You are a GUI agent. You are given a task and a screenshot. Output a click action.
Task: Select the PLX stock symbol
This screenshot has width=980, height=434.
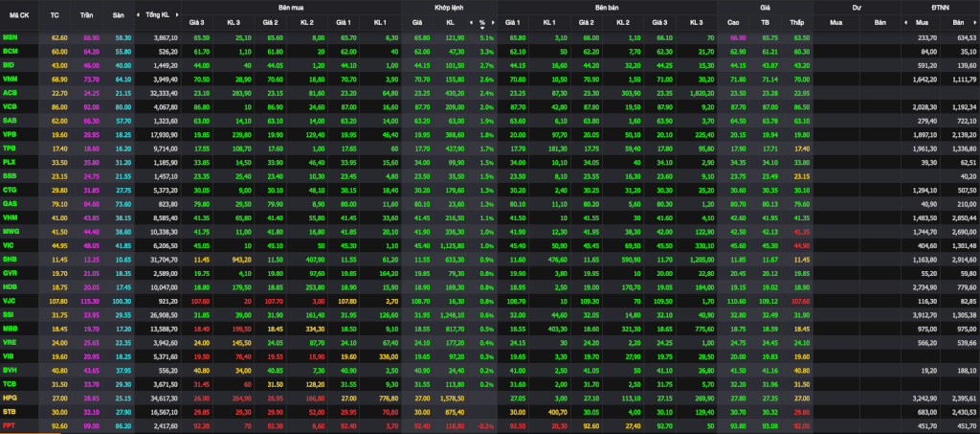[x=10, y=161]
